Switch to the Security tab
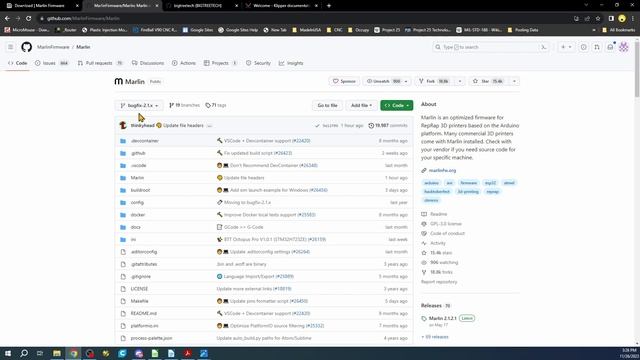This screenshot has height=360, width=640. (x=258, y=63)
